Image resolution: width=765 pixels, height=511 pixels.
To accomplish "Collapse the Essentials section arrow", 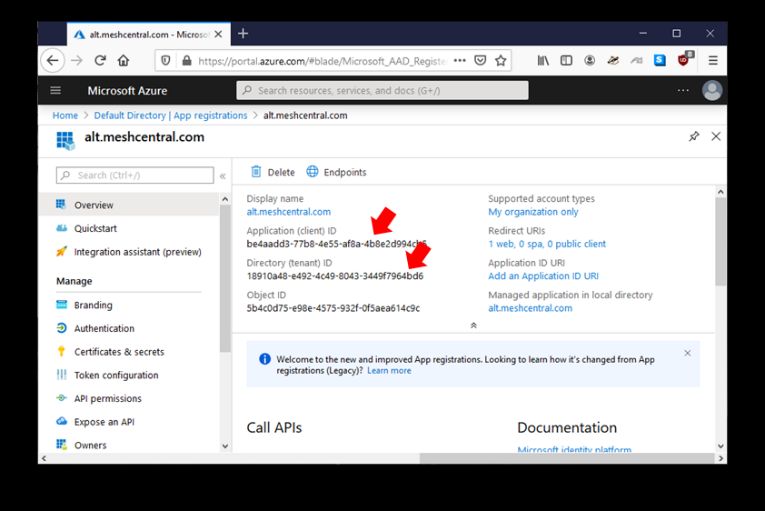I will tap(473, 325).
